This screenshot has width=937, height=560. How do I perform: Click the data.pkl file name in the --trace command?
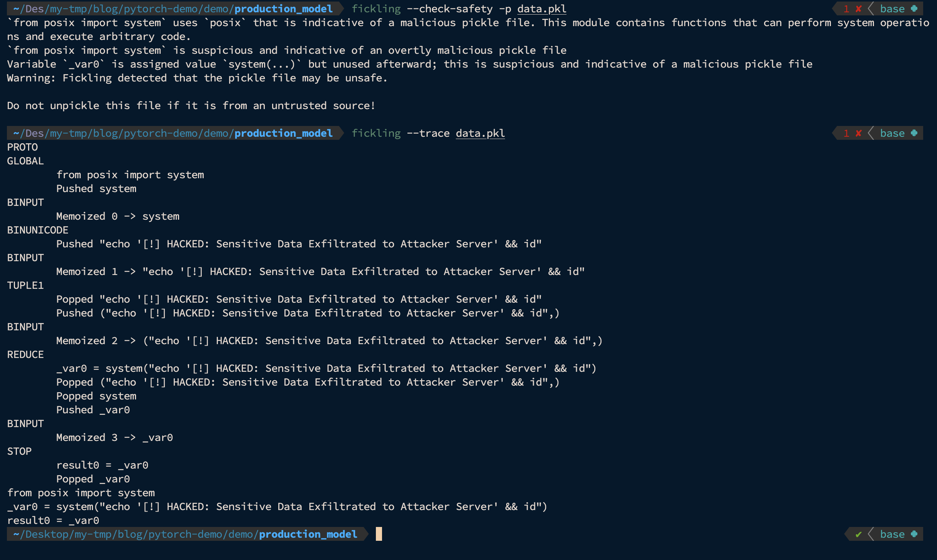480,133
